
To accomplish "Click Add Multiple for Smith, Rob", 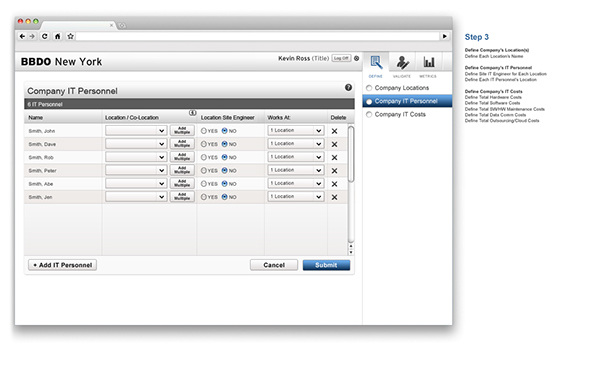I will point(182,157).
